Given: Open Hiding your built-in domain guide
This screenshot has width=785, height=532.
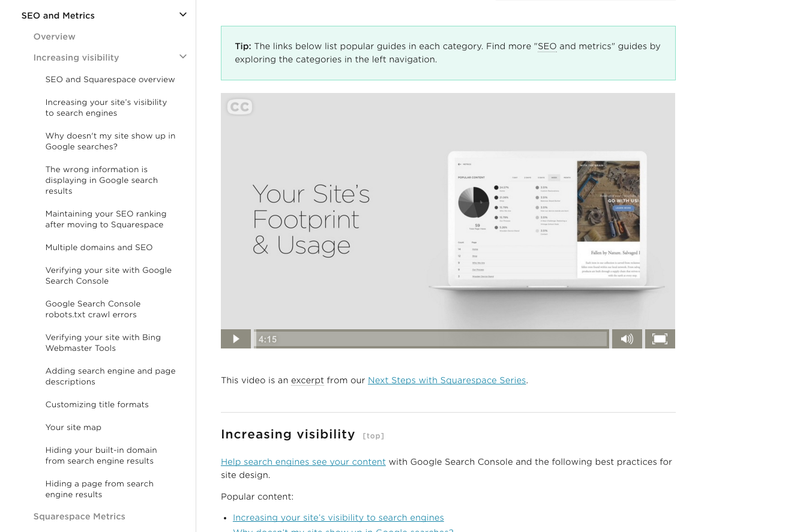Looking at the screenshot, I should [x=101, y=455].
